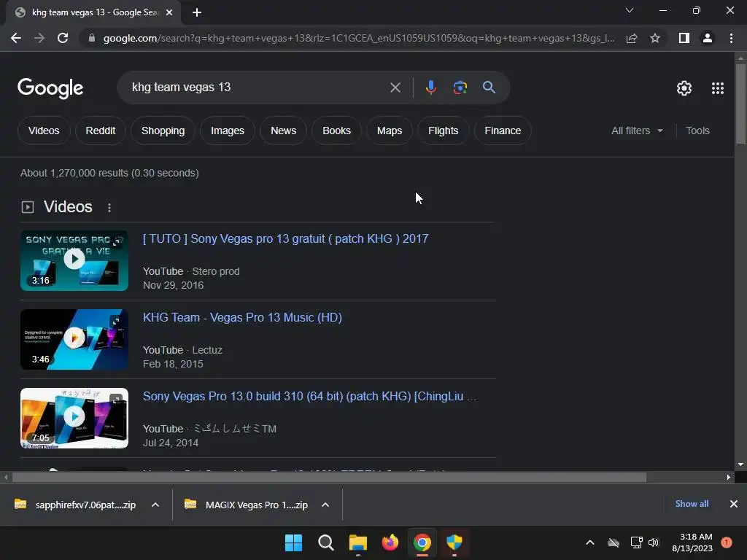Close the khg team vegas 13 tab
747x560 pixels.
coord(169,12)
